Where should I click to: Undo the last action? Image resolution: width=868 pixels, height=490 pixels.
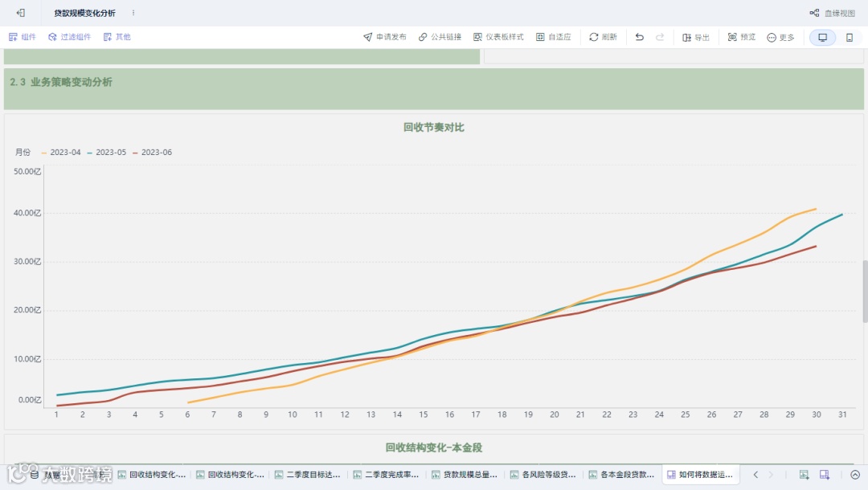(640, 37)
